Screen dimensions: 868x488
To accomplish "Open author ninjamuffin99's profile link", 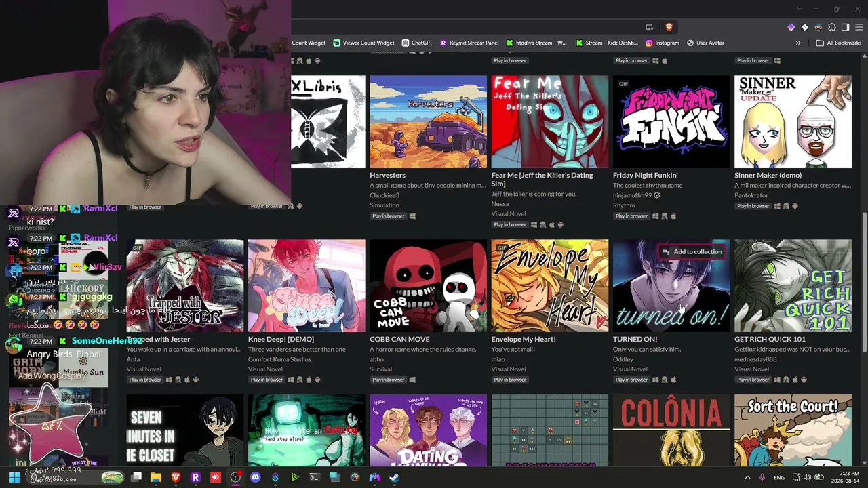I will [x=632, y=195].
